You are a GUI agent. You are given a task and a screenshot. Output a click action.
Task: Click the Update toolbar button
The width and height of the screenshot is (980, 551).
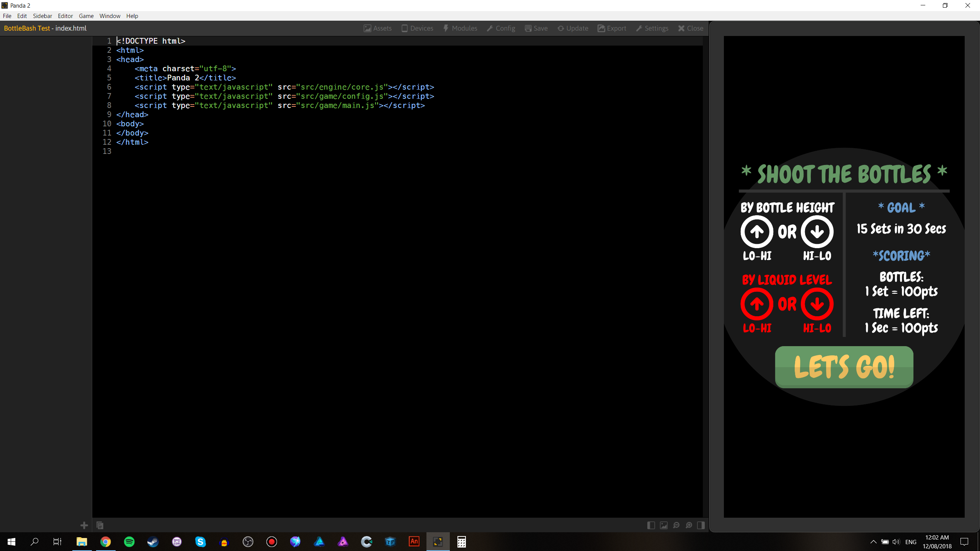point(573,28)
